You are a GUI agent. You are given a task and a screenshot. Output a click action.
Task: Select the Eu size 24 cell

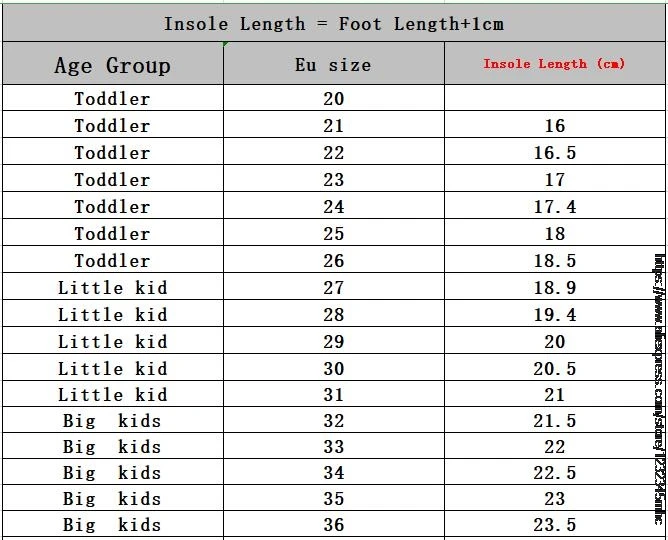click(x=333, y=207)
